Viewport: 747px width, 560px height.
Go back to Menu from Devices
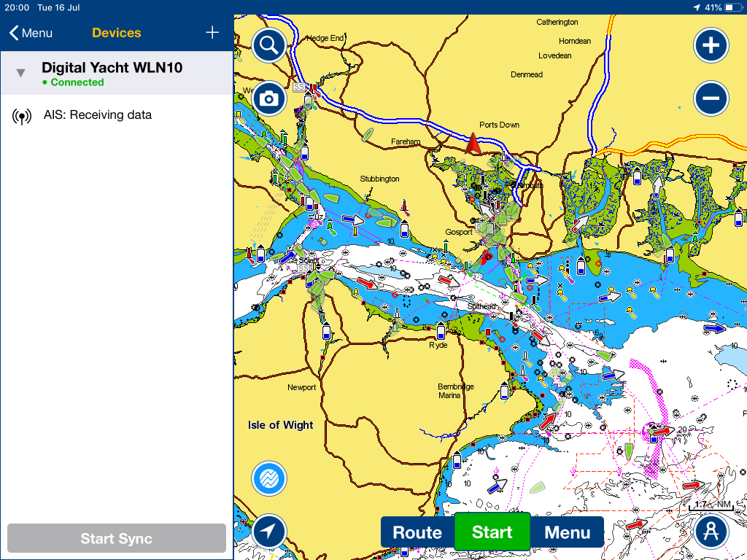point(30,32)
